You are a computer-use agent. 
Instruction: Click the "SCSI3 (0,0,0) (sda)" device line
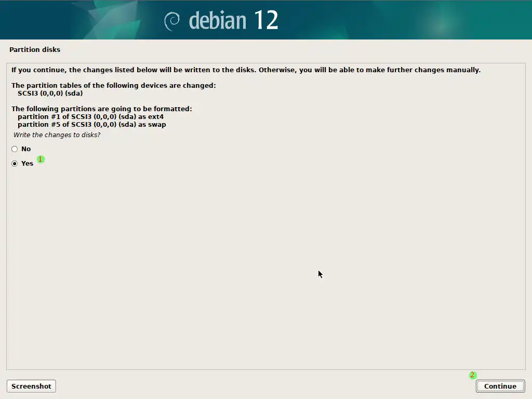pyautogui.click(x=50, y=94)
